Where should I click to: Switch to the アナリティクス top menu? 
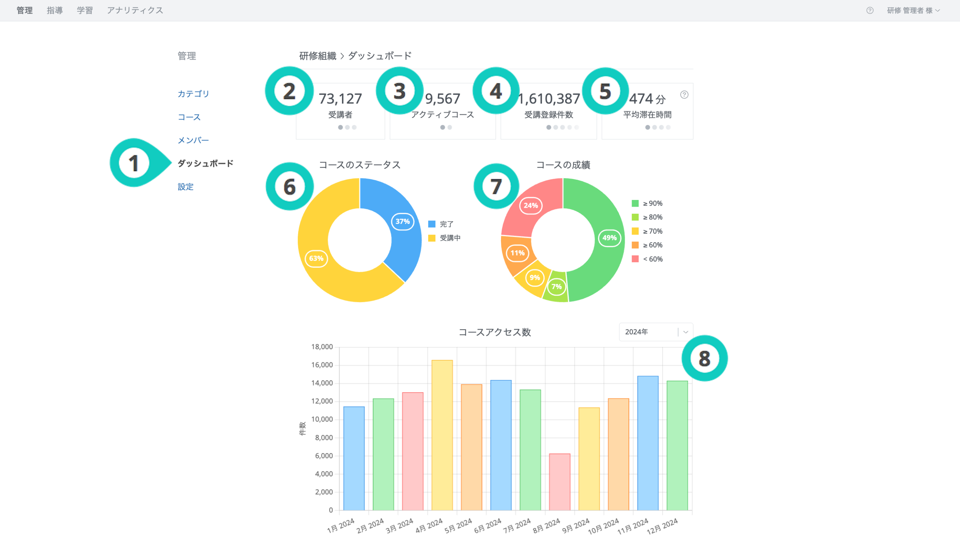coord(135,10)
